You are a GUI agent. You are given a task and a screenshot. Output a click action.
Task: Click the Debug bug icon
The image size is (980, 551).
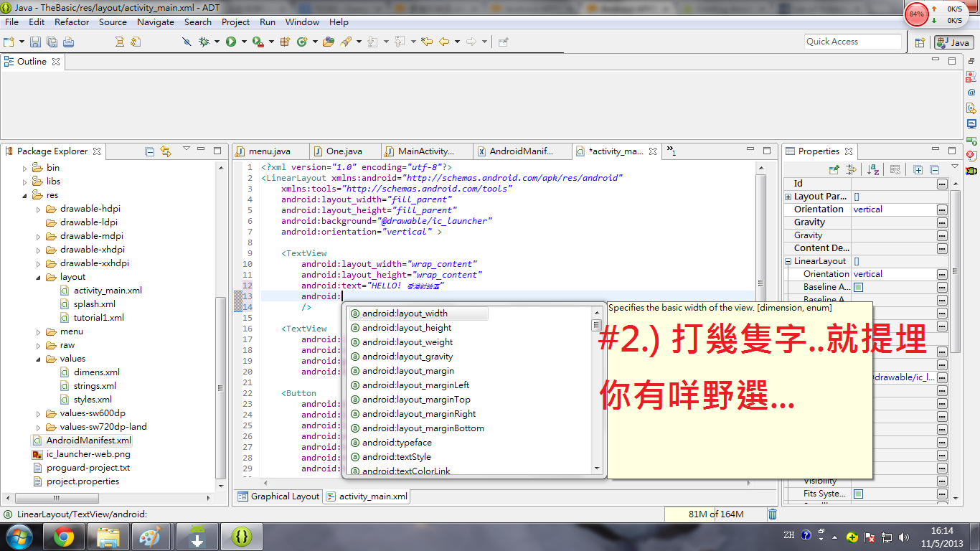tap(203, 42)
